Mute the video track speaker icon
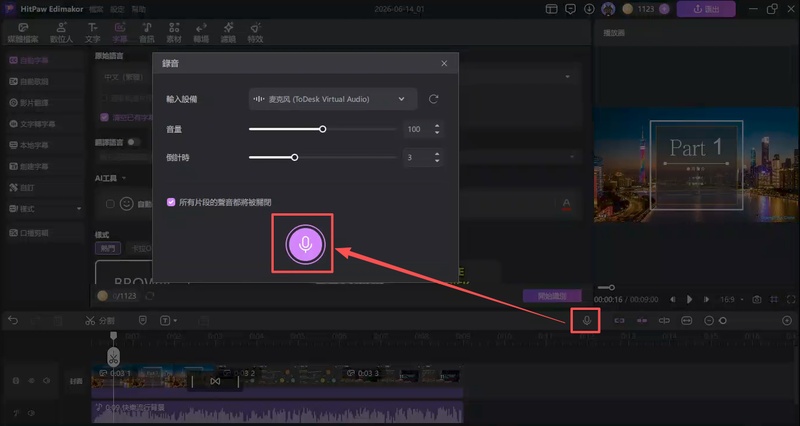This screenshot has height=426, width=800. 46,381
